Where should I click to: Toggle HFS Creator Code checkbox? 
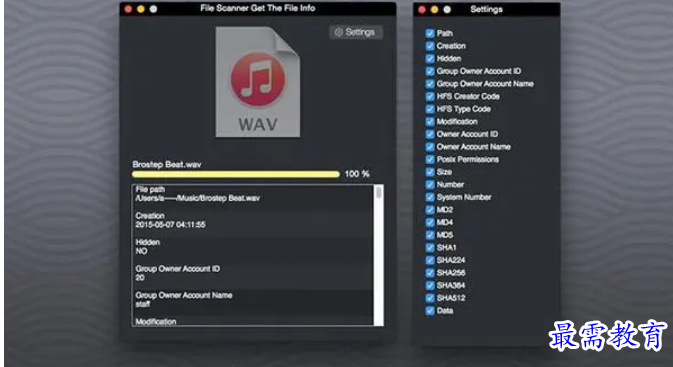point(430,96)
